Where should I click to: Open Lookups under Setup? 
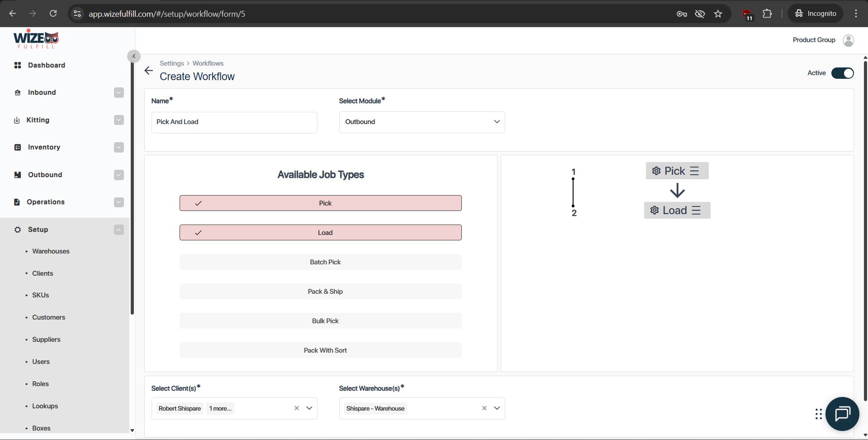(x=45, y=406)
